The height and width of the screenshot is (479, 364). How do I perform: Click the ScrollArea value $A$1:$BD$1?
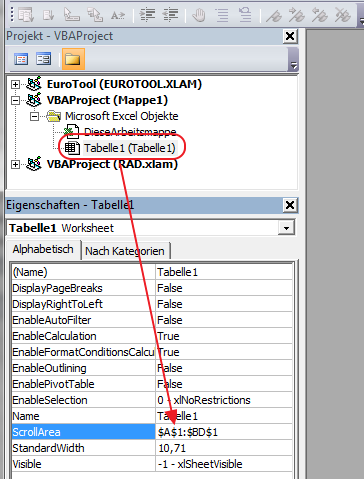tap(188, 432)
